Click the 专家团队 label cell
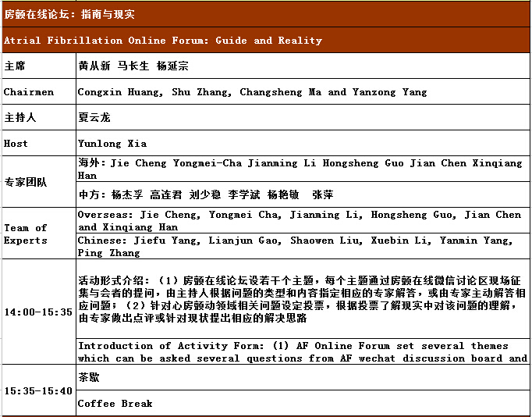Viewport: 532px width, 417px height. tap(39, 182)
